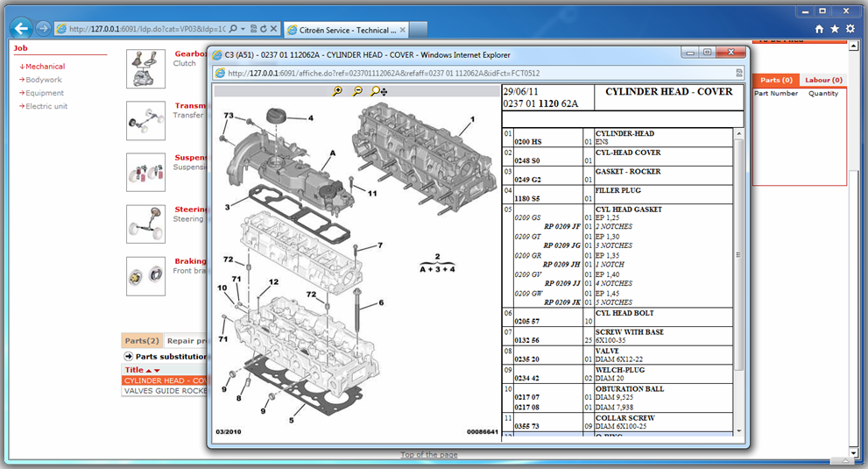Open the browser Home icon

[819, 29]
